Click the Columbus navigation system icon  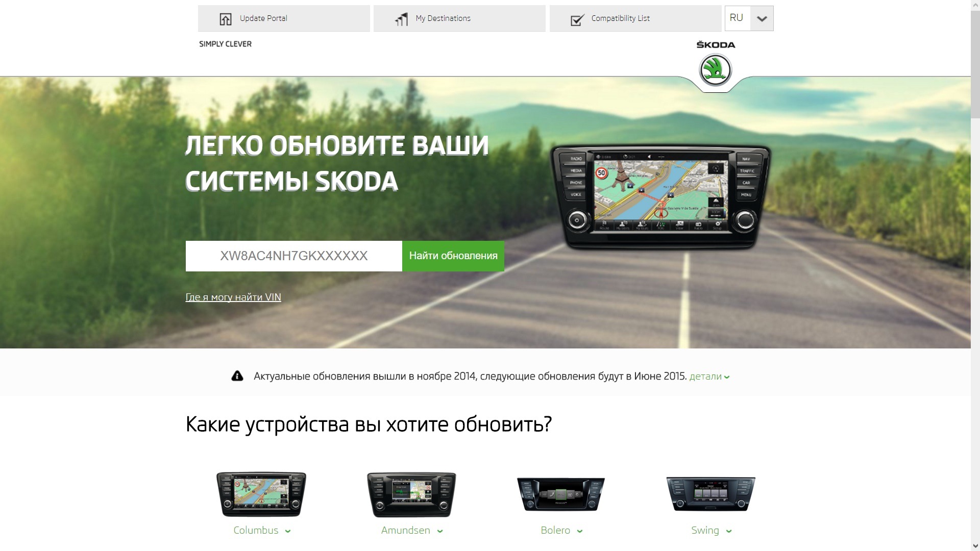[x=260, y=493]
